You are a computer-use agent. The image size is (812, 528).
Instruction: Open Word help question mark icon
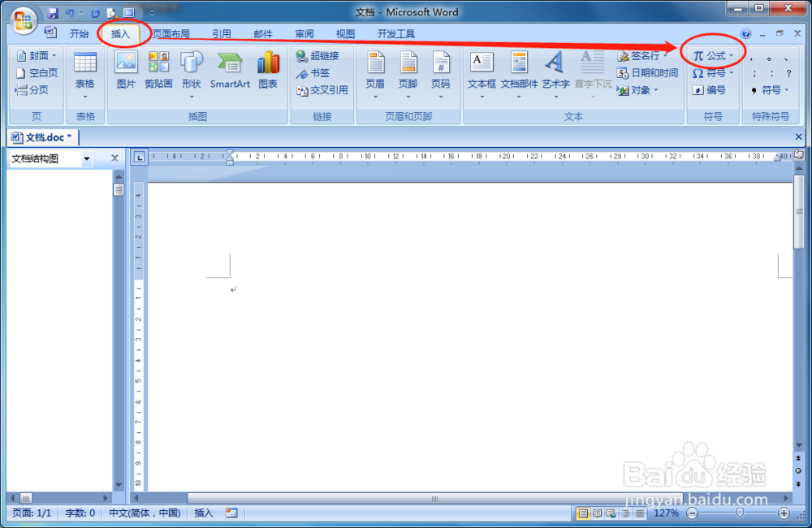[745, 33]
